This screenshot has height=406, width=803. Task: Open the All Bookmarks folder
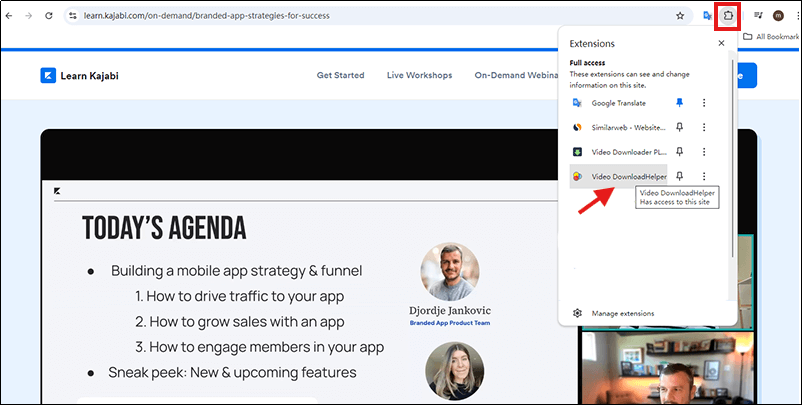pyautogui.click(x=771, y=36)
